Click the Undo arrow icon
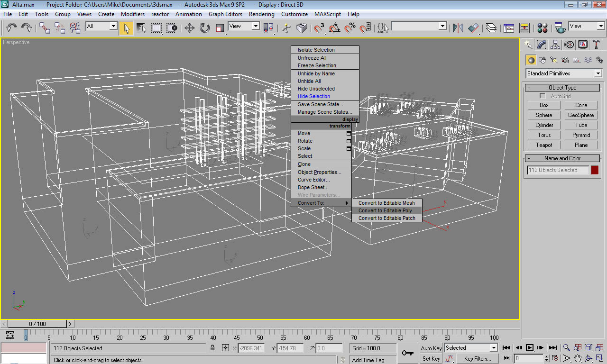This screenshot has width=607, height=364. pos(11,28)
